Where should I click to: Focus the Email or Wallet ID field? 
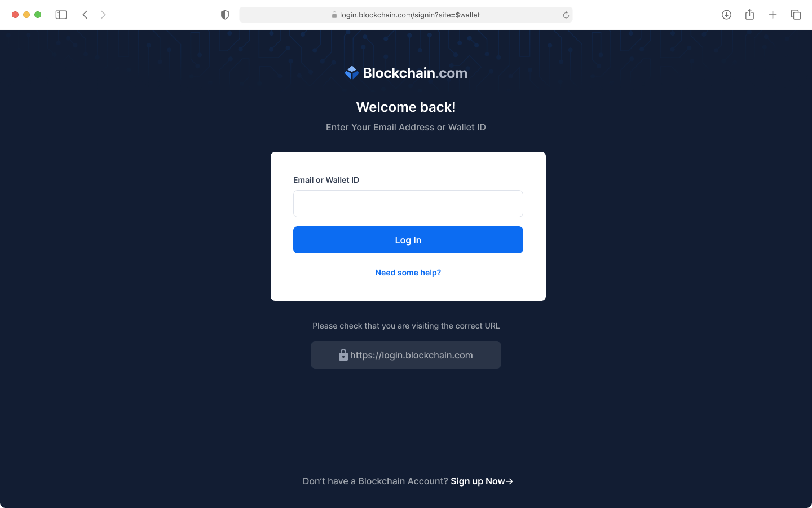click(408, 204)
